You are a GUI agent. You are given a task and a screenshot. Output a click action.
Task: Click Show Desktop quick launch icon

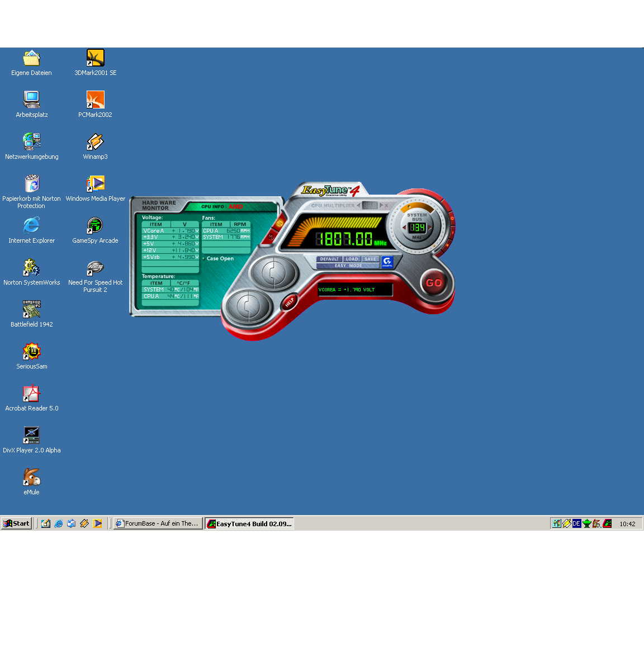[x=46, y=523]
